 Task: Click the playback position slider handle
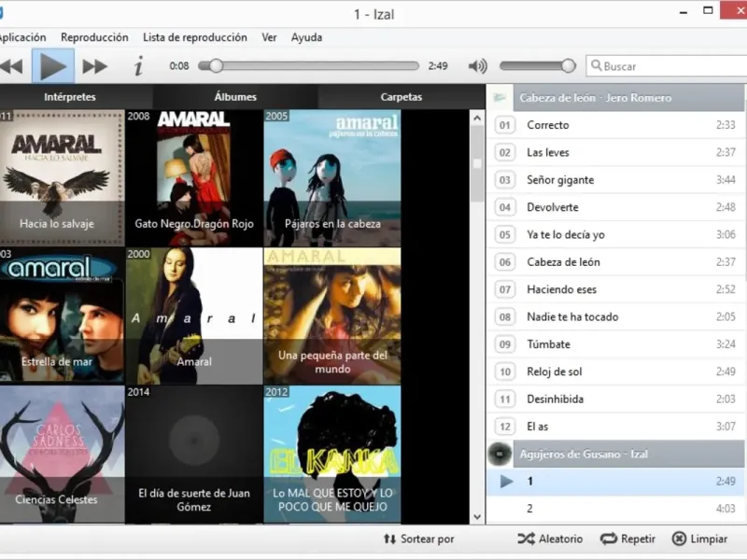point(216,65)
